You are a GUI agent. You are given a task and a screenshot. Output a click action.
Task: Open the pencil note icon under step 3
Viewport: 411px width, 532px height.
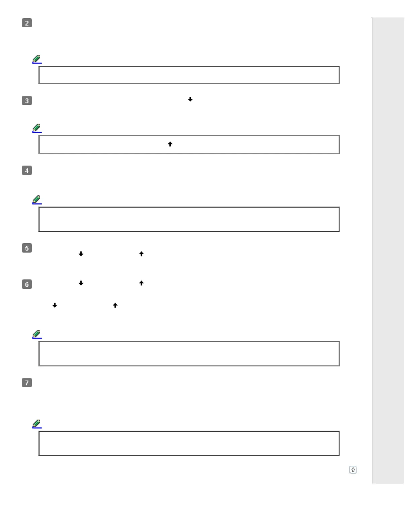(37, 128)
